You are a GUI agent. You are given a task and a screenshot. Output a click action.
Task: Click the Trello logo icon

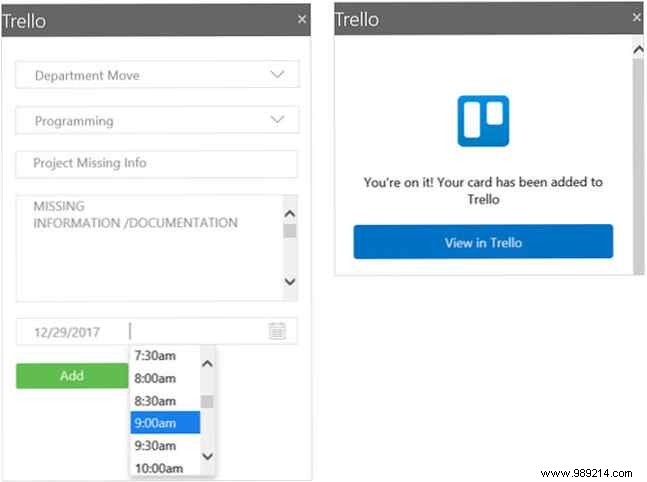[x=483, y=121]
